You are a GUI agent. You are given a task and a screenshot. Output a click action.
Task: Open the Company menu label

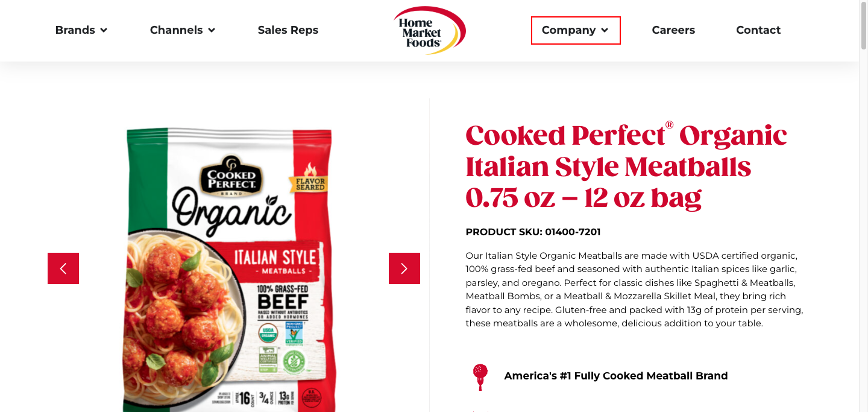(x=568, y=30)
